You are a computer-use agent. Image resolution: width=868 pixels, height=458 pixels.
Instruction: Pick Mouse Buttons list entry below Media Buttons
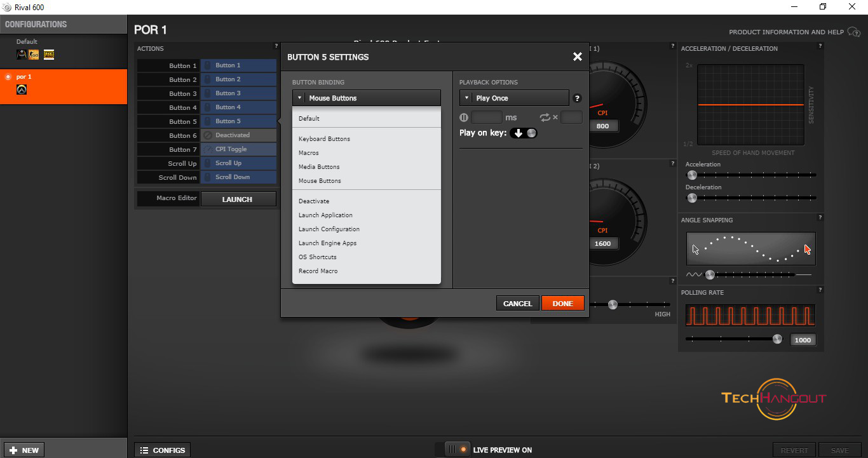367,181
